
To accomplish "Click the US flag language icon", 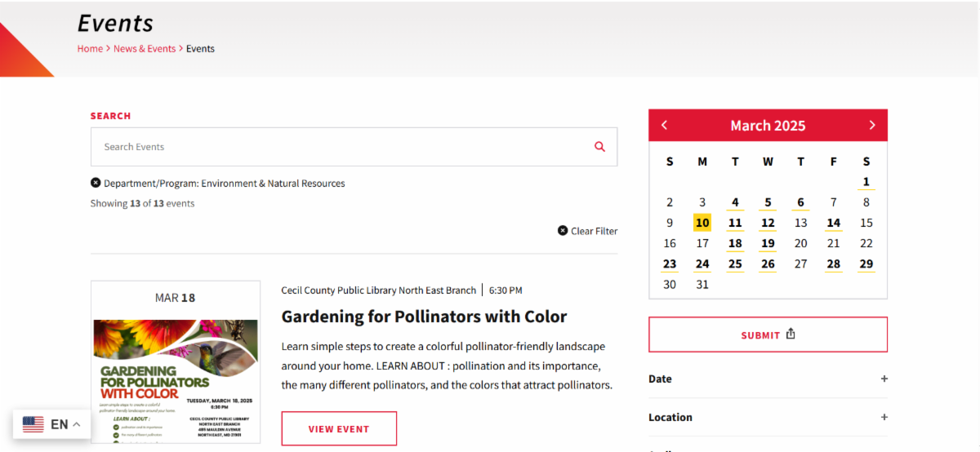I will (x=33, y=424).
